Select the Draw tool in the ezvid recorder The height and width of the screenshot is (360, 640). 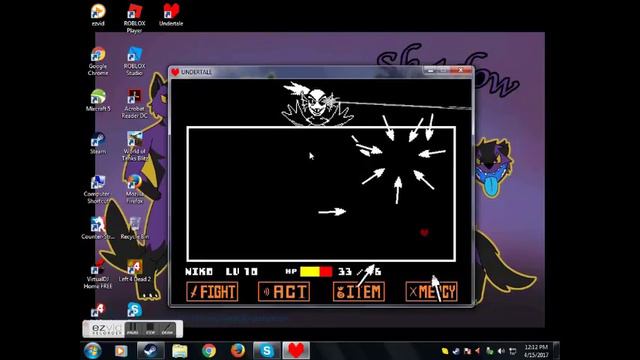pyautogui.click(x=167, y=329)
